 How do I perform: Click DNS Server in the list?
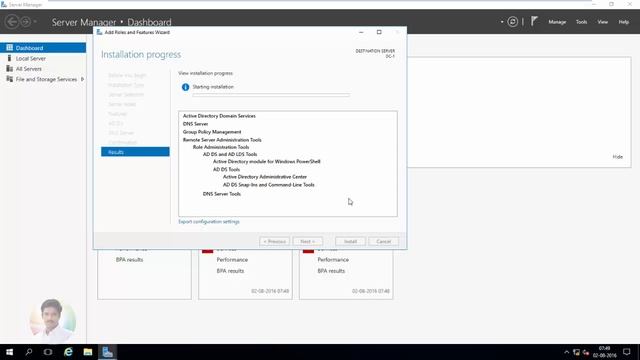(195, 124)
